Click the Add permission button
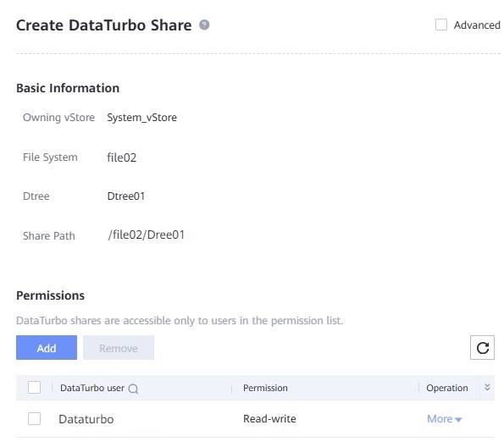This screenshot has height=447, width=504. [x=47, y=348]
